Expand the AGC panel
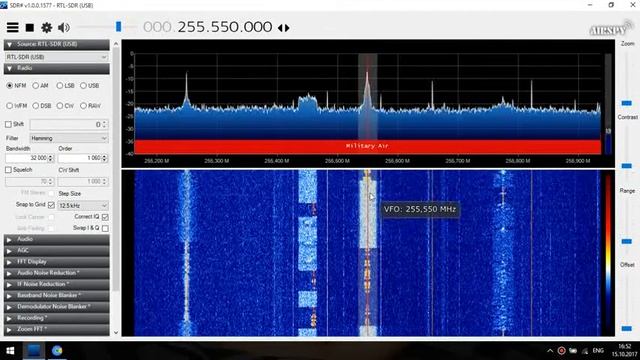This screenshot has width=640, height=360. (x=57, y=251)
